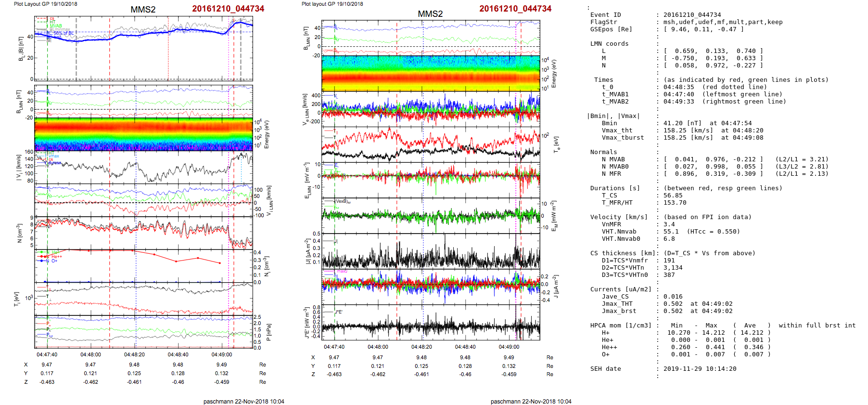Click the paschmann footer under the left plot
Viewport: 868px width, 405px height.
pyautogui.click(x=243, y=401)
